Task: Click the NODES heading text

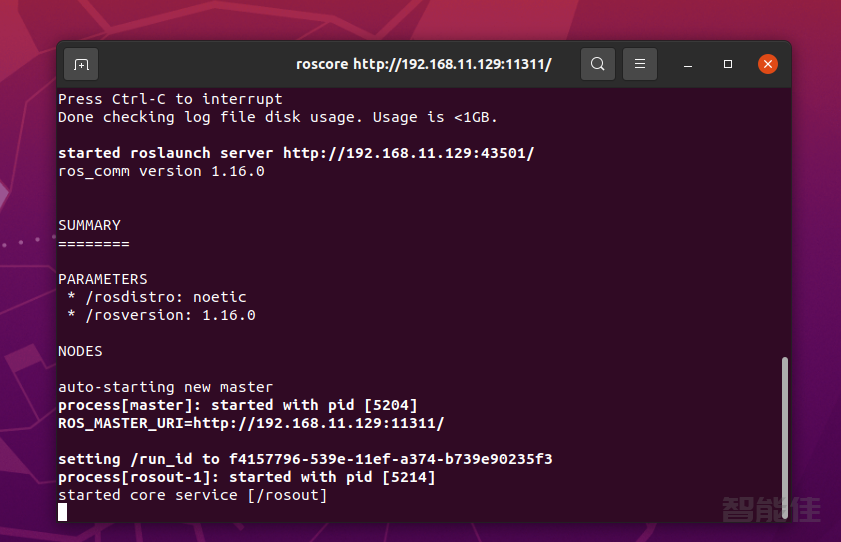Action: pyautogui.click(x=80, y=351)
